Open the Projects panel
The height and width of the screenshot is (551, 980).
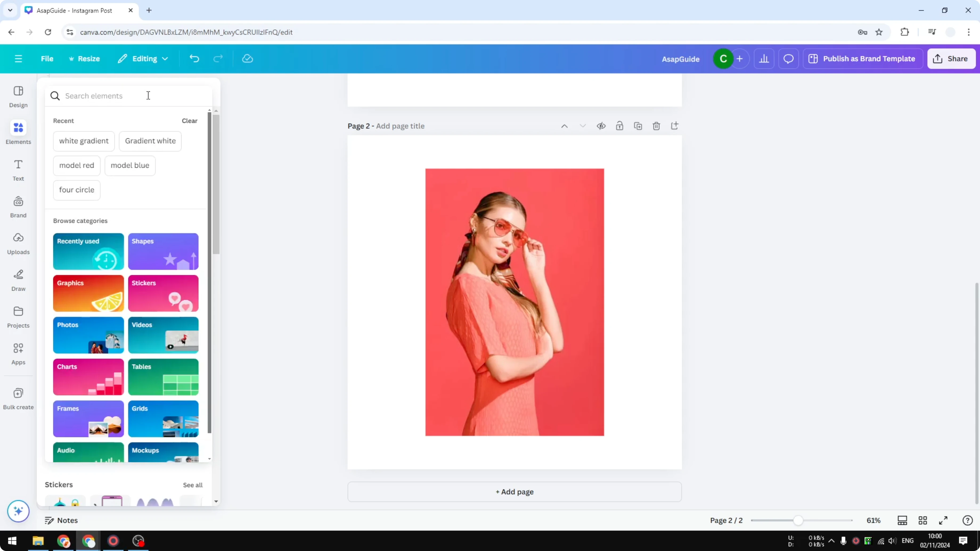(18, 316)
